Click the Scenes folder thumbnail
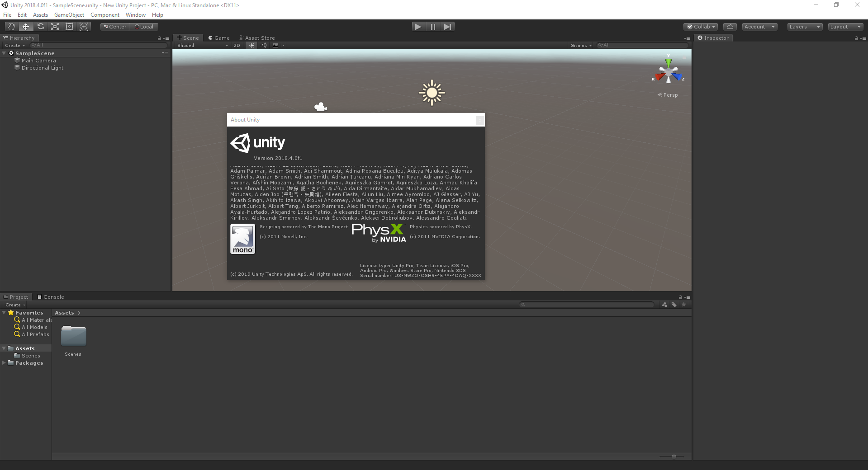The width and height of the screenshot is (868, 470). (73, 337)
